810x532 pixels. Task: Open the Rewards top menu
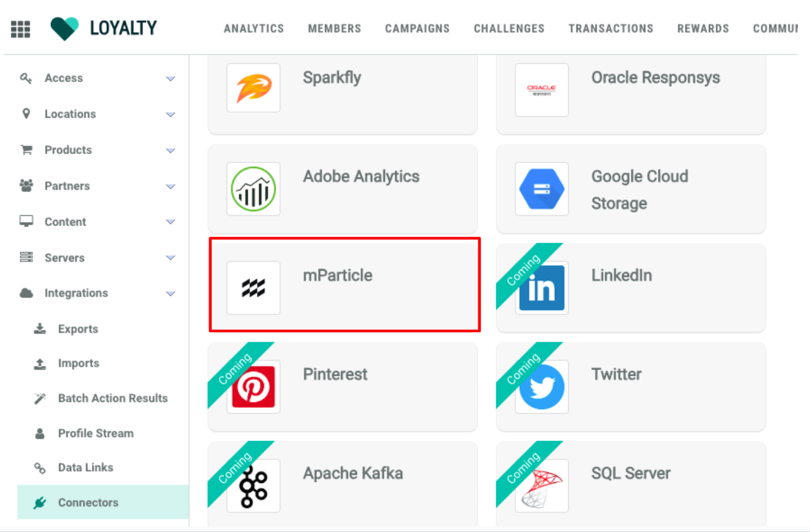click(x=703, y=29)
